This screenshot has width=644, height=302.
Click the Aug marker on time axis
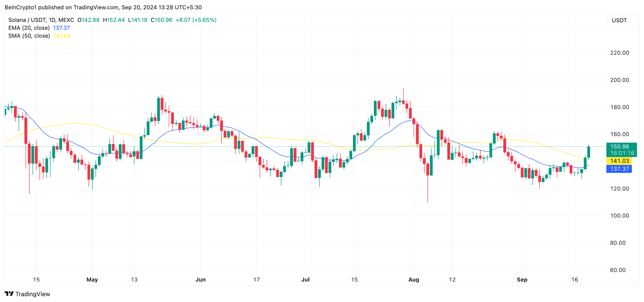click(x=414, y=279)
